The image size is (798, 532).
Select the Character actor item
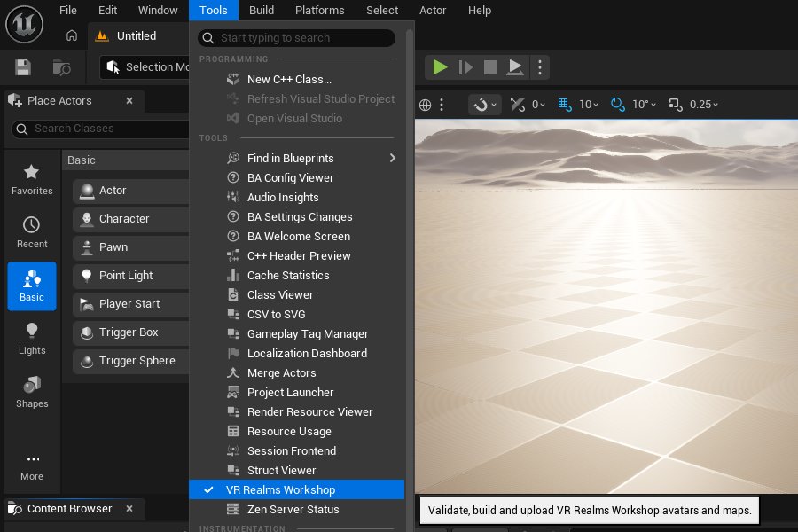click(131, 219)
